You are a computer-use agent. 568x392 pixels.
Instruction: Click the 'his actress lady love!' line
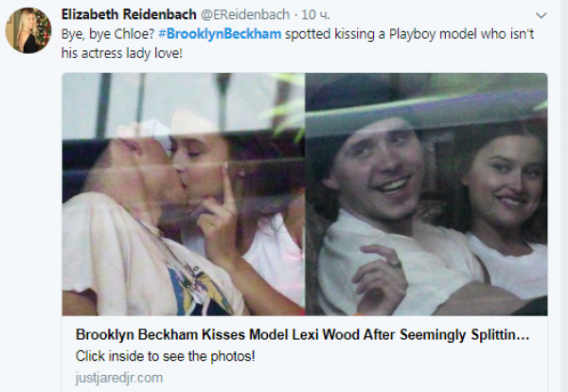pyautogui.click(x=122, y=53)
